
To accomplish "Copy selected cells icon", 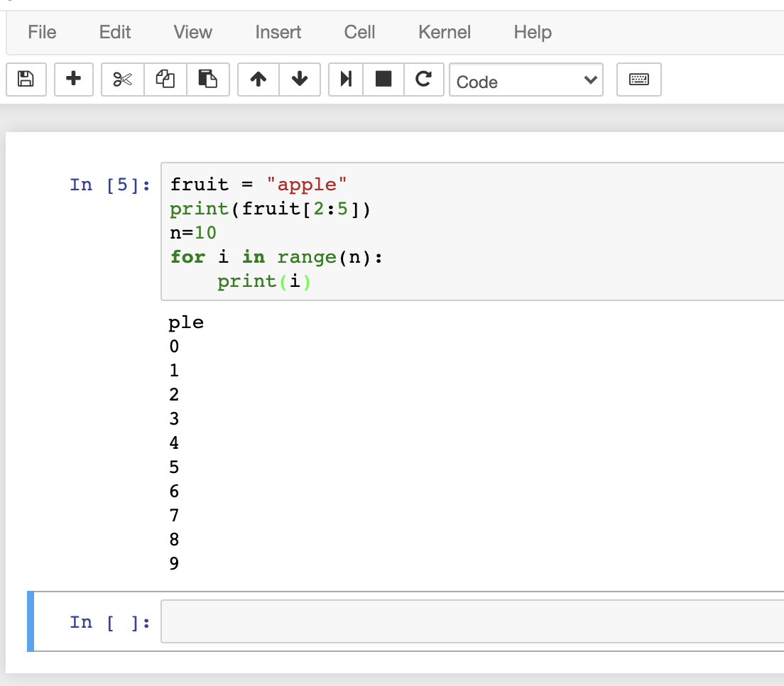I will pyautogui.click(x=165, y=80).
